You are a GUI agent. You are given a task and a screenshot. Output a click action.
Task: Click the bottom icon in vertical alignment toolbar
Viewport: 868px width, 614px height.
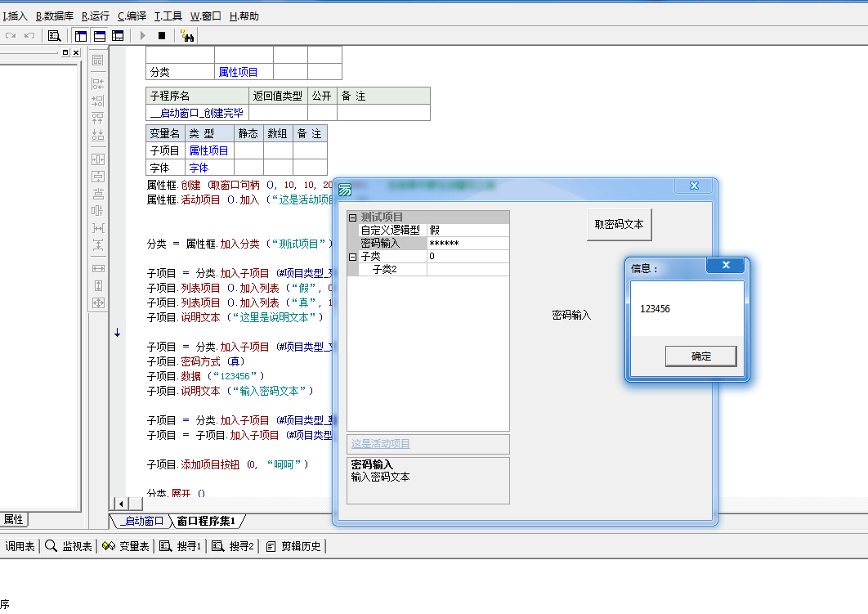click(98, 303)
